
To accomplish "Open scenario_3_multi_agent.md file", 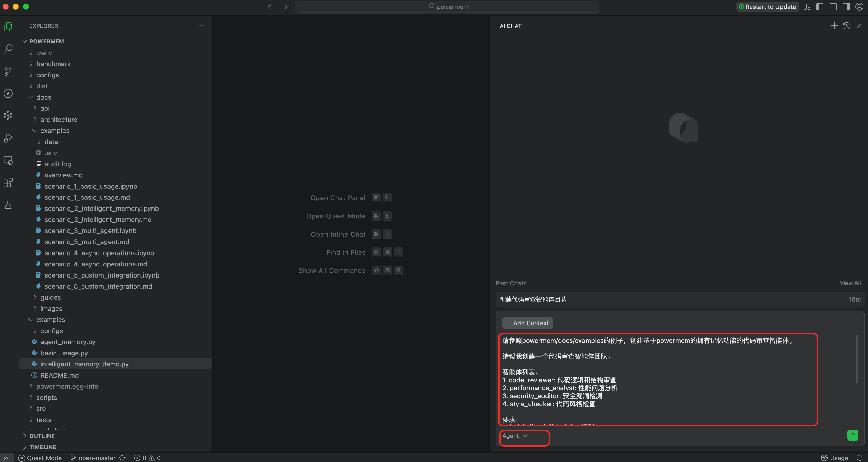I will 86,242.
